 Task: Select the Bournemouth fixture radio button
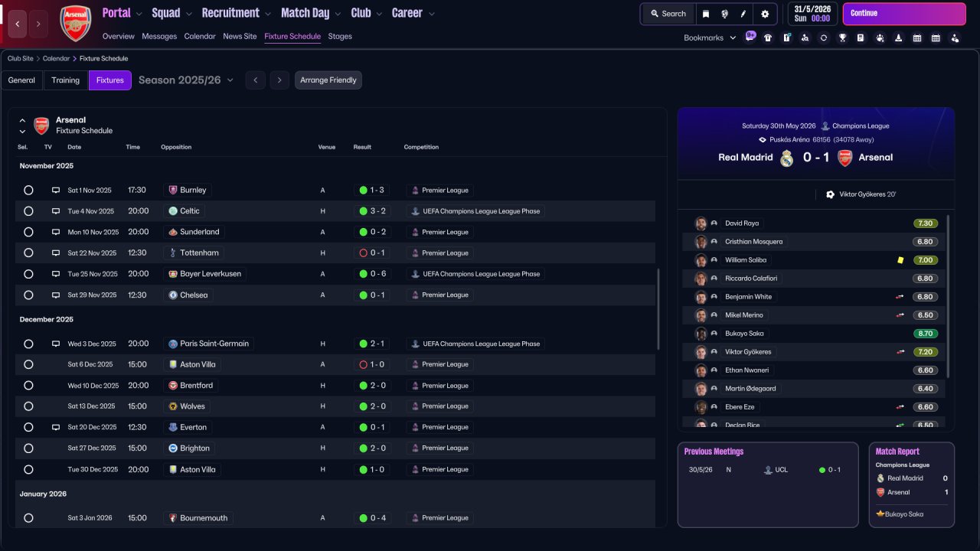pos(28,518)
